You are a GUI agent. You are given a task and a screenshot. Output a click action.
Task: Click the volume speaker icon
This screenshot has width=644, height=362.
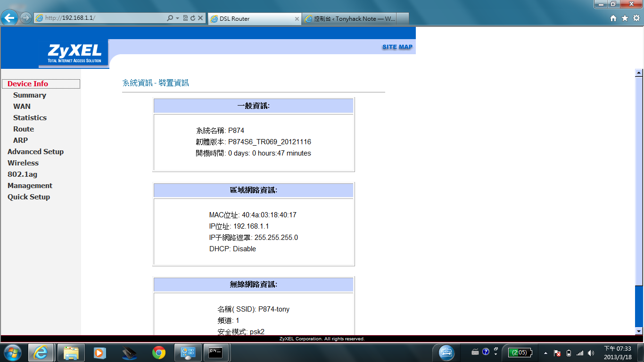[x=591, y=353]
